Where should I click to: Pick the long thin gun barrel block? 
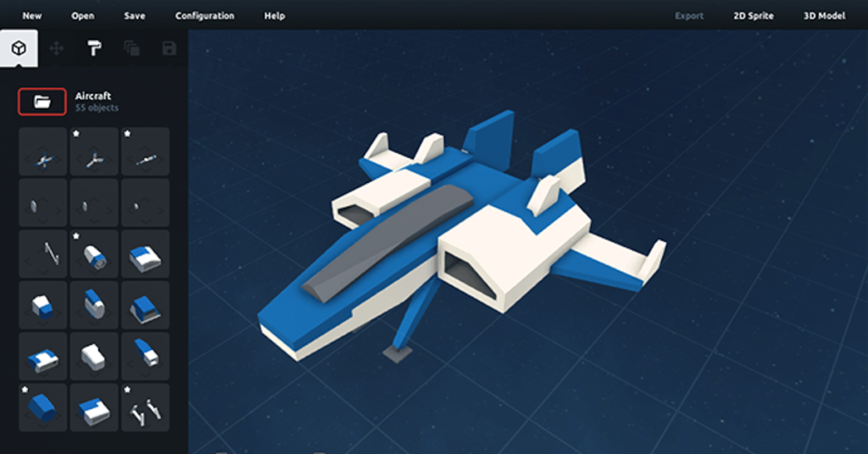(145, 152)
